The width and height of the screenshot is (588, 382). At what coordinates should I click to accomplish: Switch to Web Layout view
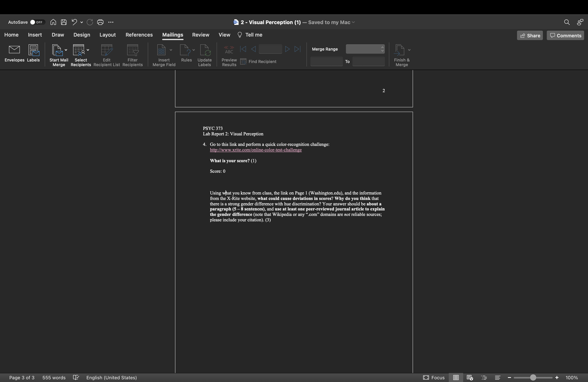tap(470, 378)
